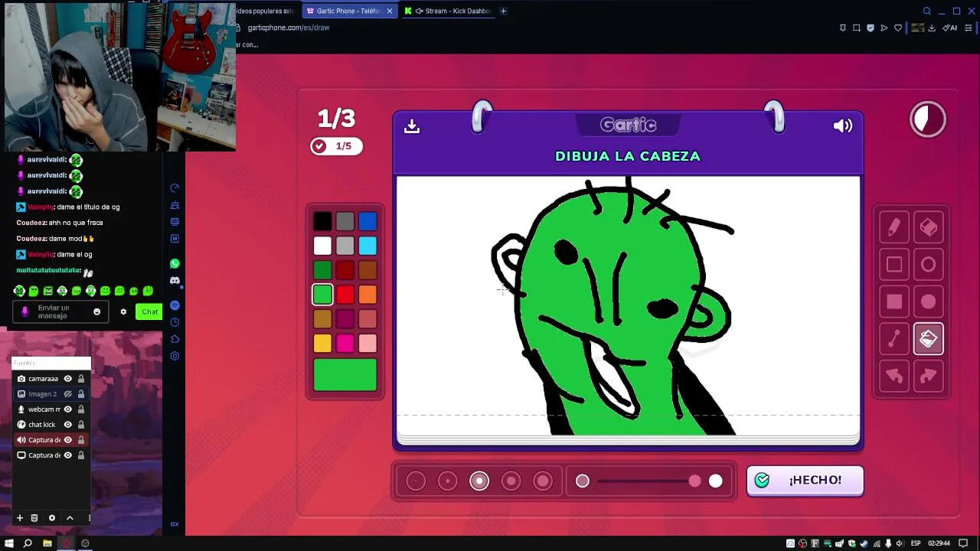Screen dimensions: 980x551
Task: Pick the filled circle tool
Action: (928, 302)
